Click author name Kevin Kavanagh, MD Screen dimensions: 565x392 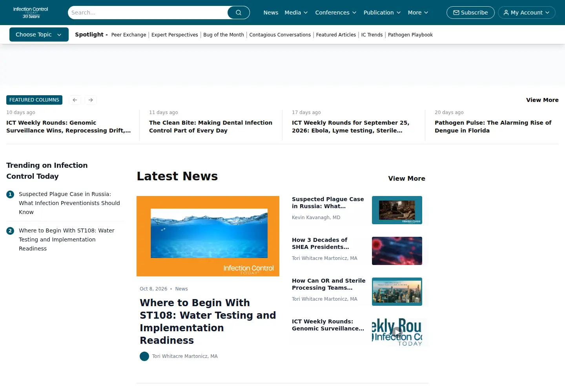point(316,218)
